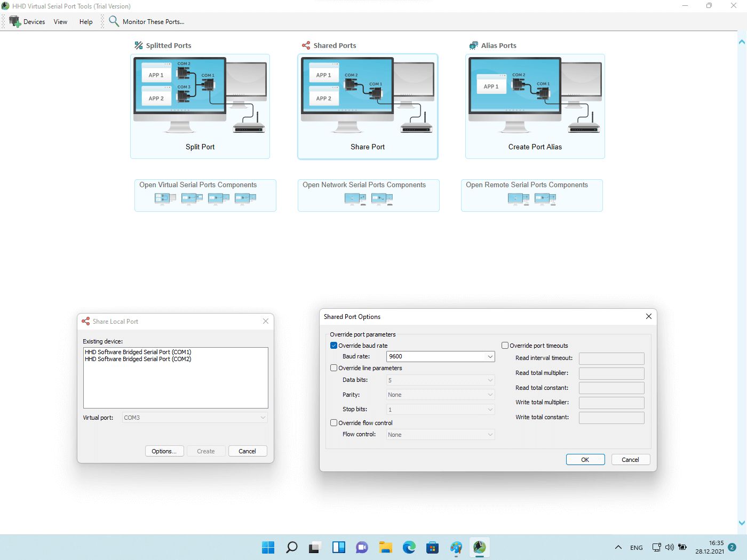Open Virtual Serial Ports Components
The image size is (747, 560).
coord(205,195)
